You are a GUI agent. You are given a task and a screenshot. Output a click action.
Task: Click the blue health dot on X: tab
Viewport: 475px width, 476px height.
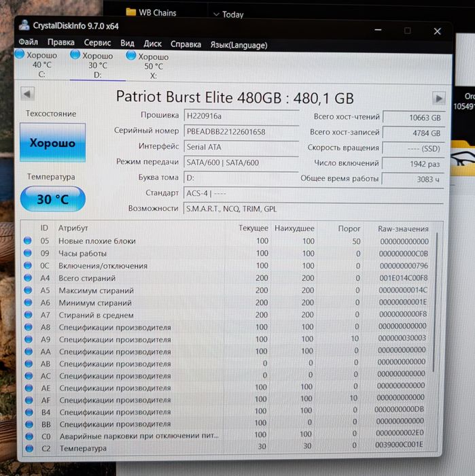point(131,55)
